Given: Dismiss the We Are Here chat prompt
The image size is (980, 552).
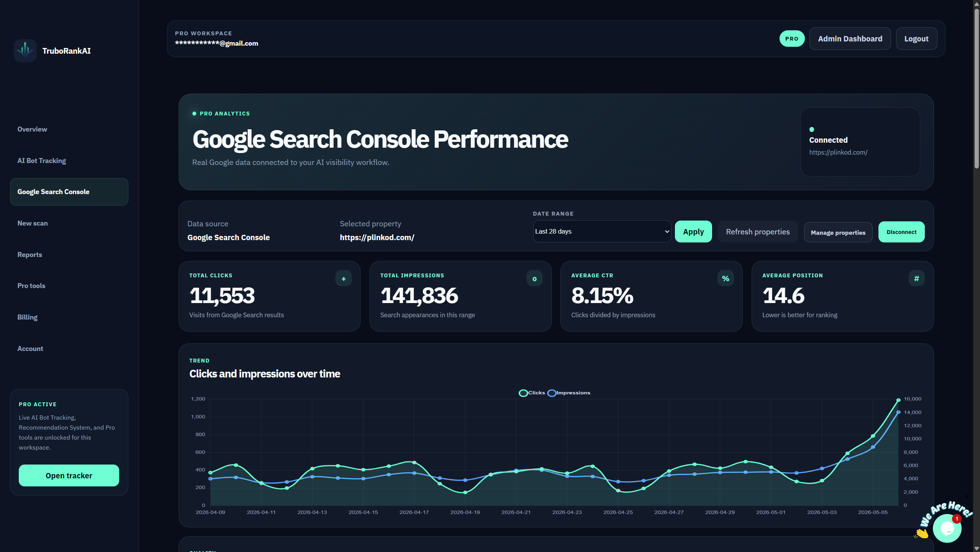Looking at the screenshot, I should tap(967, 496).
